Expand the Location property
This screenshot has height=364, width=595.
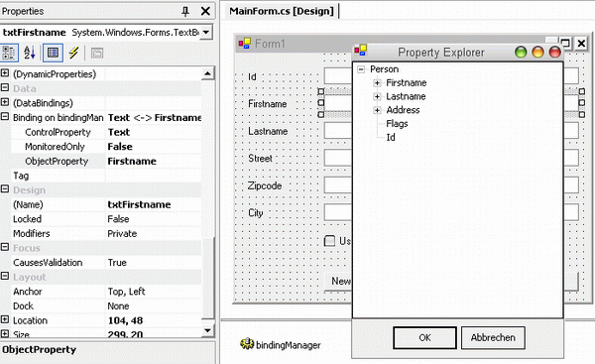(x=5, y=319)
